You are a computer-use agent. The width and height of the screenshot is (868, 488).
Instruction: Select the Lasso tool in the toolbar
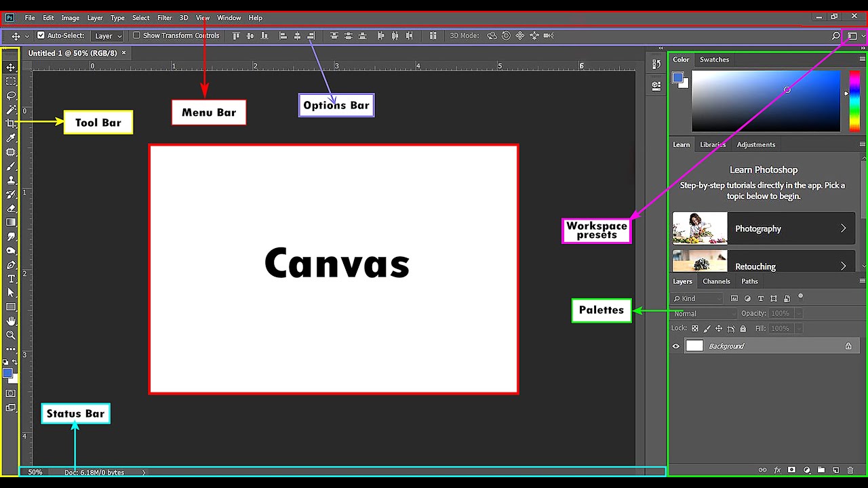tap(11, 95)
